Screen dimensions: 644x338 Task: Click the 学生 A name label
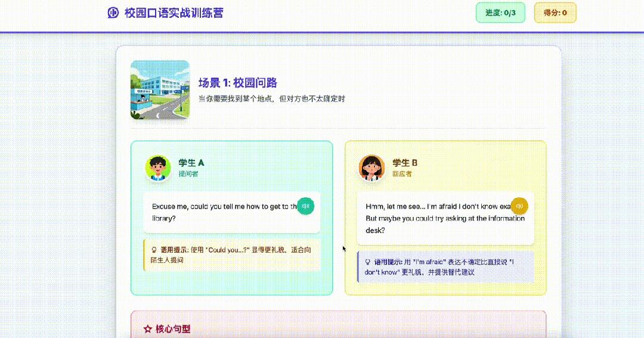coord(191,163)
